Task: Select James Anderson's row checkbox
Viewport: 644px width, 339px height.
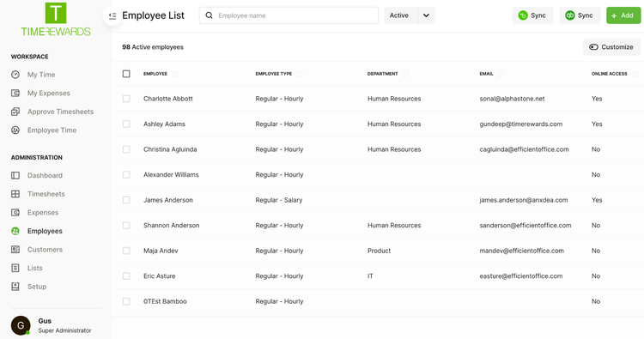Action: tap(126, 200)
